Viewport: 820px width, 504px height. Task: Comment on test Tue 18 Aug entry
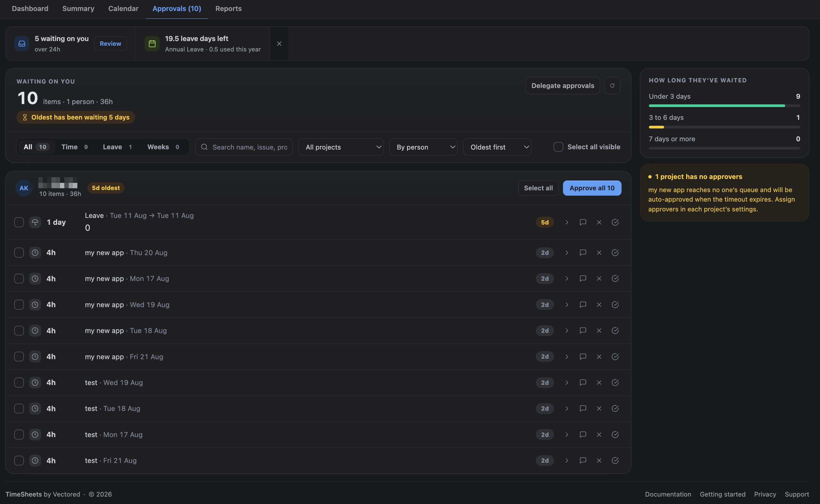click(583, 409)
